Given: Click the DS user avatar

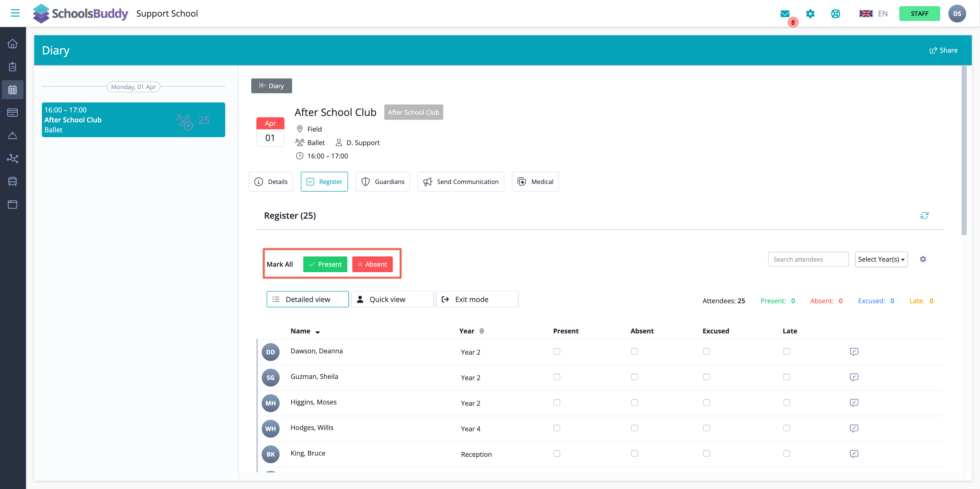Looking at the screenshot, I should [x=957, y=14].
